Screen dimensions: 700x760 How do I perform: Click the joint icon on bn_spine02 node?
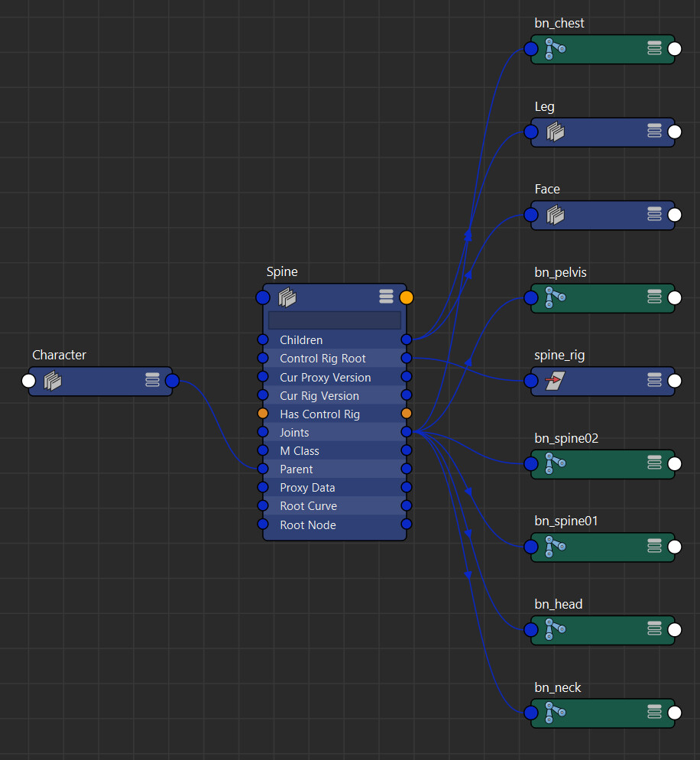555,464
